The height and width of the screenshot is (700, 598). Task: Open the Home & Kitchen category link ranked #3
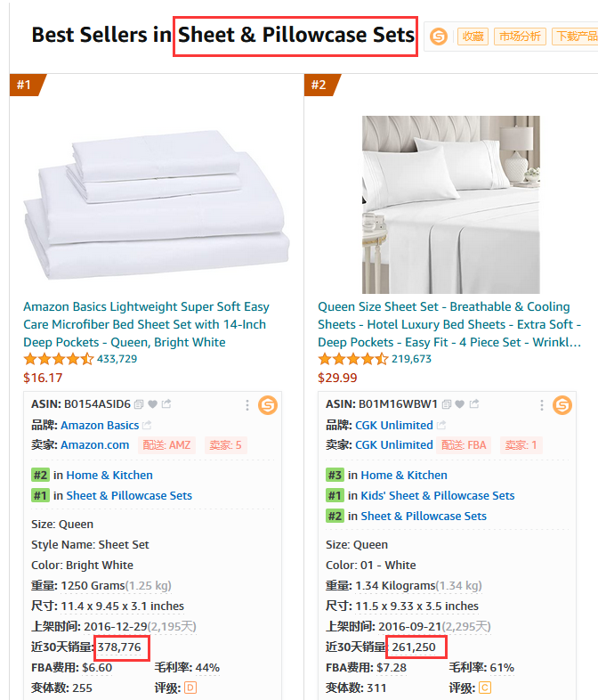coord(404,475)
